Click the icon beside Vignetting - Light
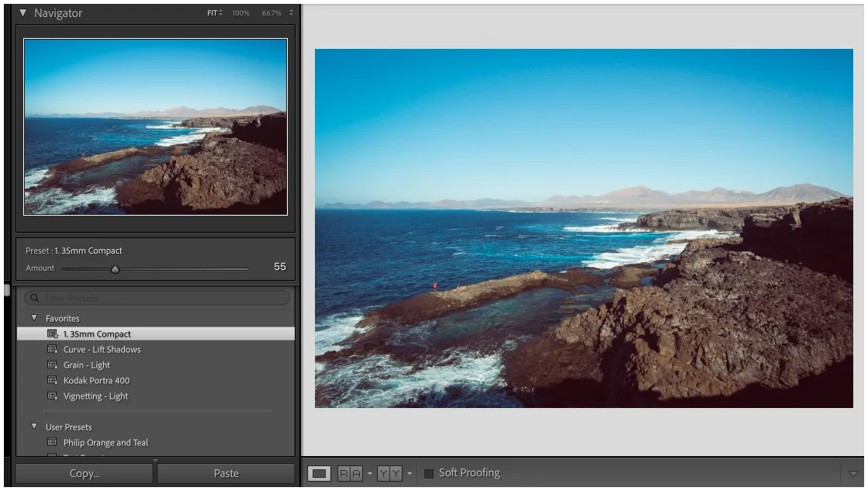Image resolution: width=868 pixels, height=491 pixels. [53, 396]
